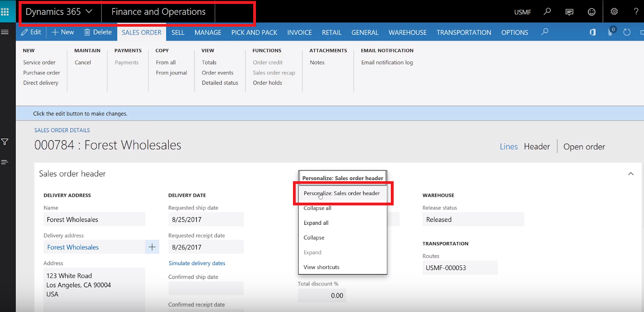The image size is (644, 312).
Task: Switch to PICK AND PACK tab
Action: click(x=254, y=33)
